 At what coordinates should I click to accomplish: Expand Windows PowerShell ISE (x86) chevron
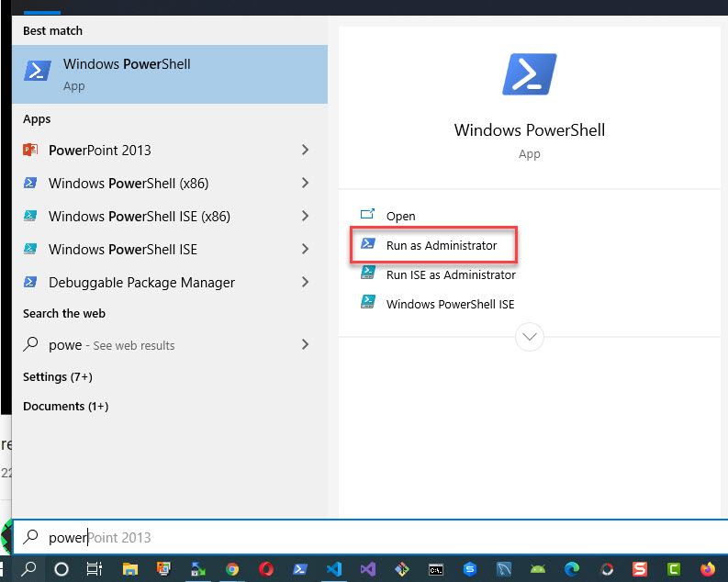[305, 216]
